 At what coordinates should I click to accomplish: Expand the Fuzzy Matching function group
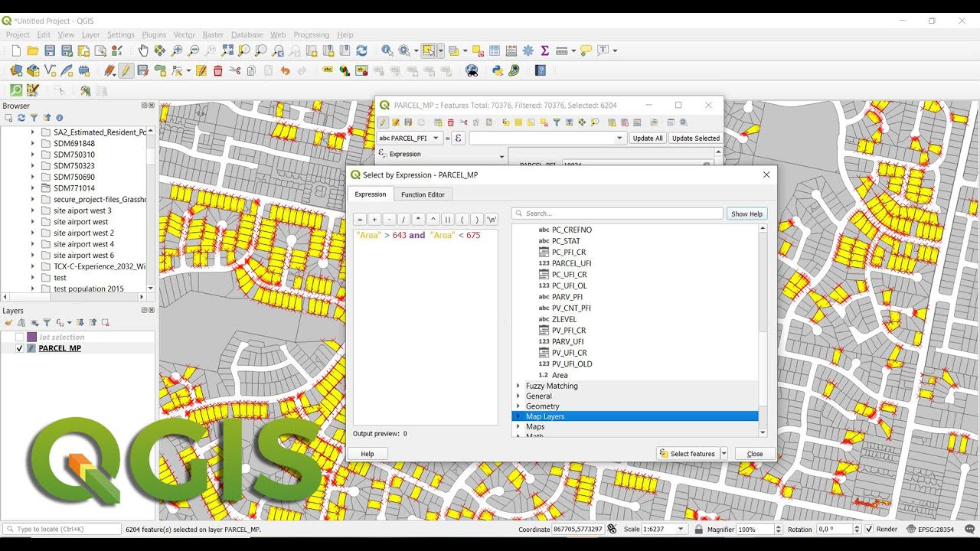point(518,386)
